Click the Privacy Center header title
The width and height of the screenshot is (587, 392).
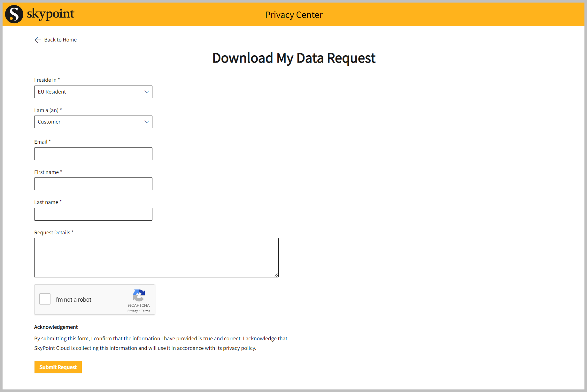tap(294, 15)
